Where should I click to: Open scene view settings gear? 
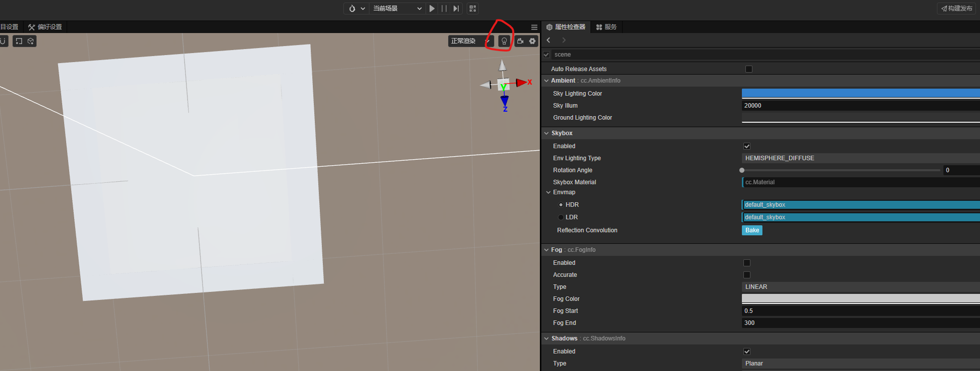point(532,41)
